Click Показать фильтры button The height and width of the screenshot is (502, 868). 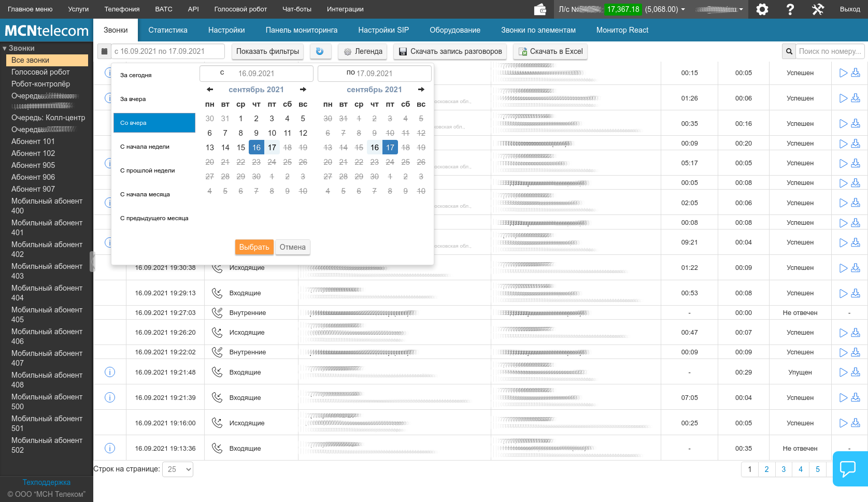(x=267, y=51)
